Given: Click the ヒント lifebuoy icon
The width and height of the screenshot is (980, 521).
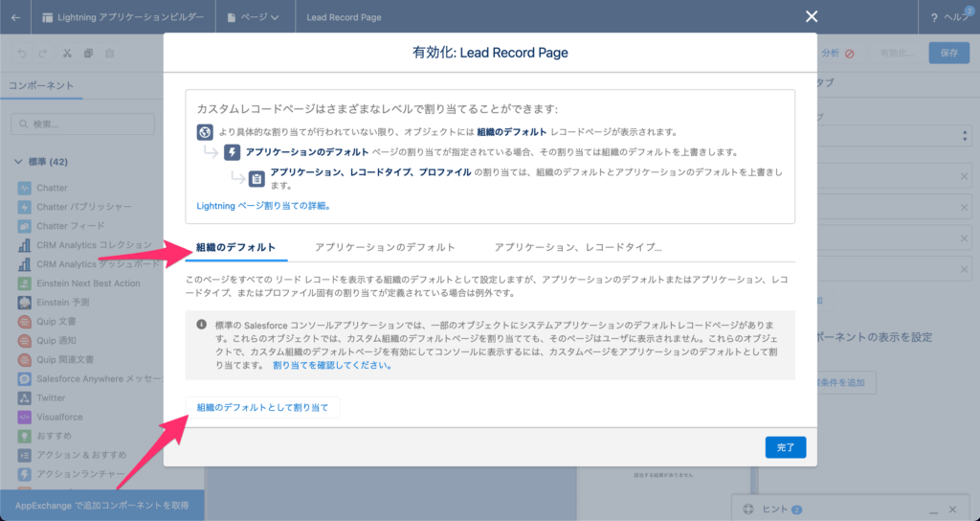Looking at the screenshot, I should tap(748, 510).
